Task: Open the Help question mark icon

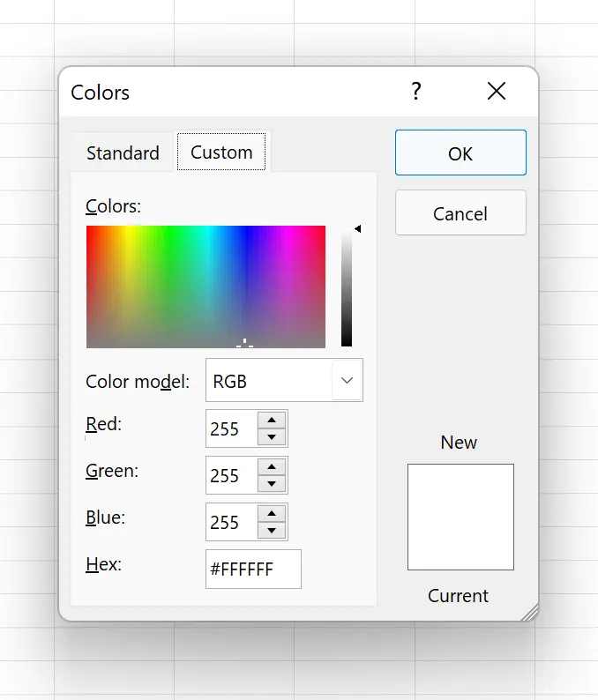Action: [415, 91]
